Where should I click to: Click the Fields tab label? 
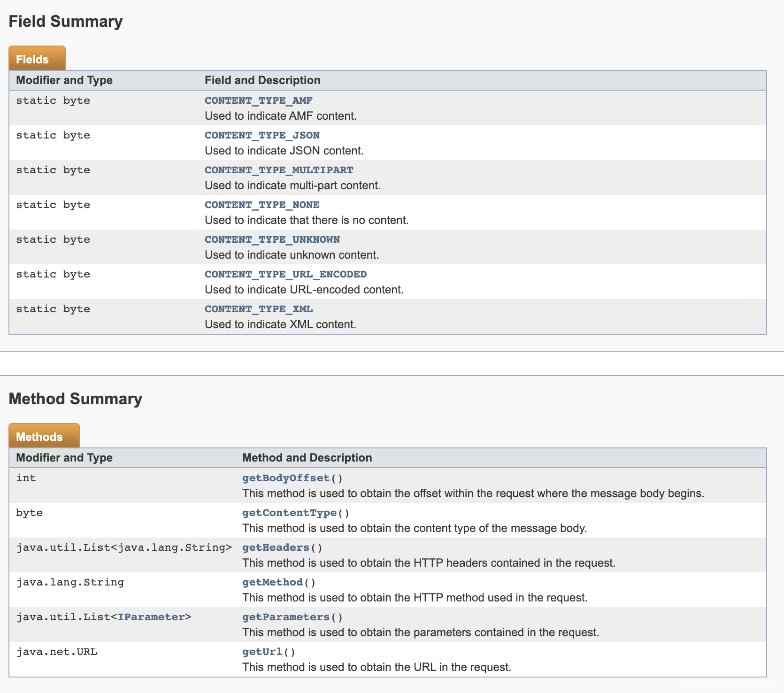tap(32, 60)
